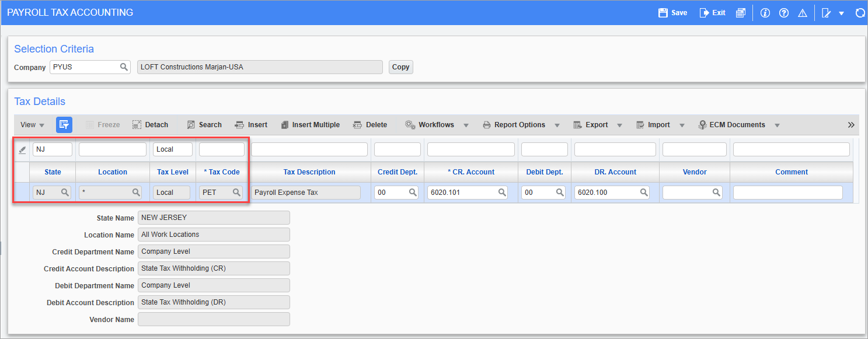868x339 pixels.
Task: Click the notes edit icon in header
Action: click(x=826, y=13)
